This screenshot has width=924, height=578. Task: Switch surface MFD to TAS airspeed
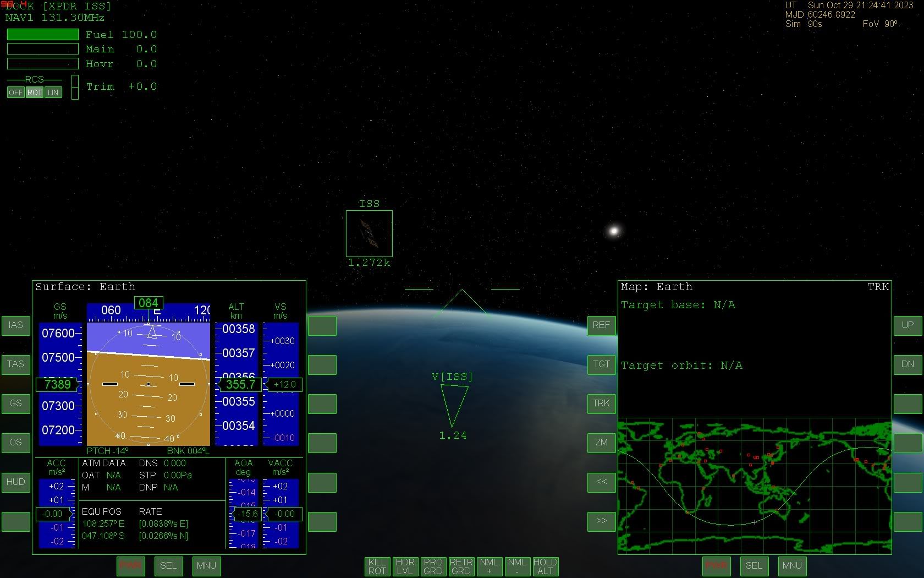coord(15,364)
